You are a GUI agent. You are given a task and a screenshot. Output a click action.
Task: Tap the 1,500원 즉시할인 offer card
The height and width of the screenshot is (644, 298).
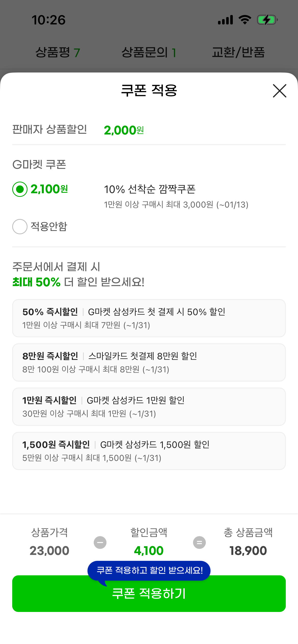point(149,451)
